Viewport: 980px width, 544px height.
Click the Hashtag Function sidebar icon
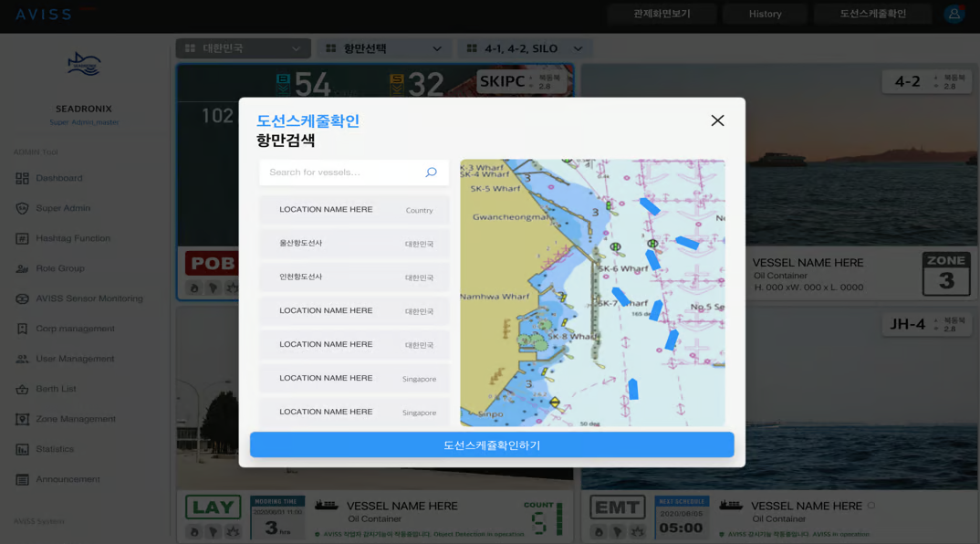23,238
